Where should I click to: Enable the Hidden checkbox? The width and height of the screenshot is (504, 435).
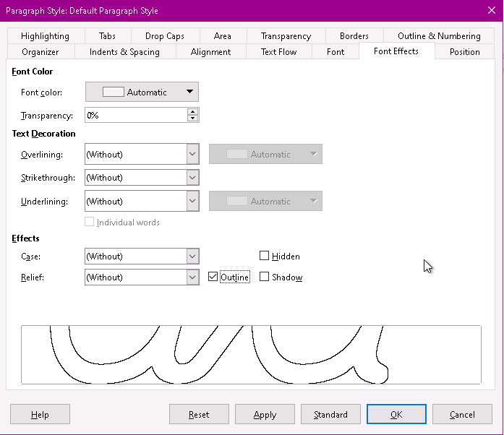pyautogui.click(x=265, y=256)
